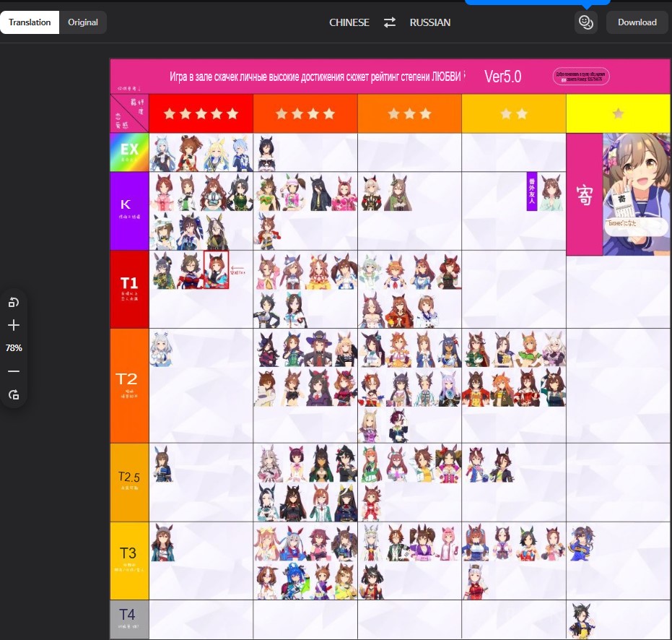Click the EX tier label
The width and height of the screenshot is (672, 640).
(x=129, y=152)
